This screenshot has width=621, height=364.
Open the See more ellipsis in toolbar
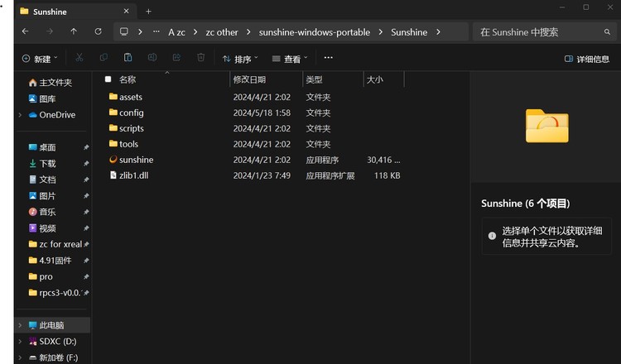[329, 57]
